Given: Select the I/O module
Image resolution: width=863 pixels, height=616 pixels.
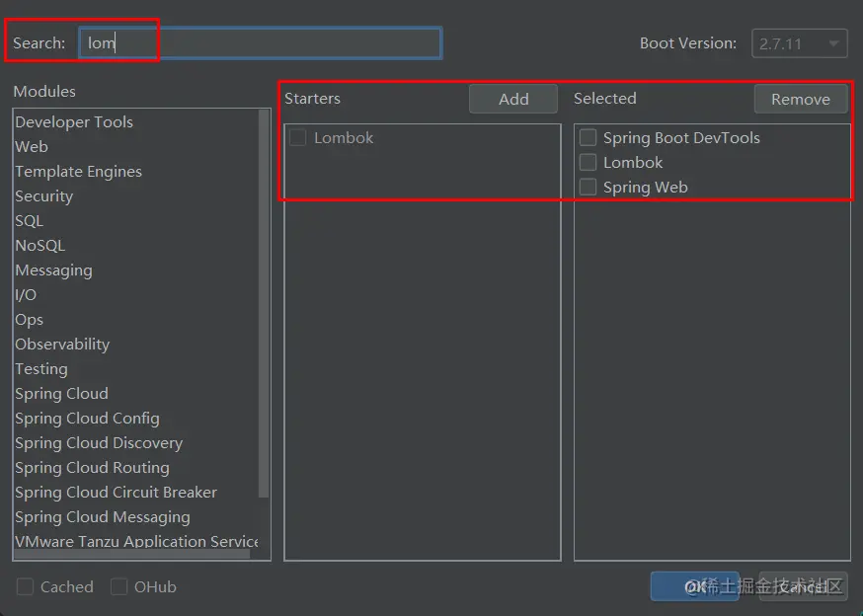Looking at the screenshot, I should click(x=26, y=295).
